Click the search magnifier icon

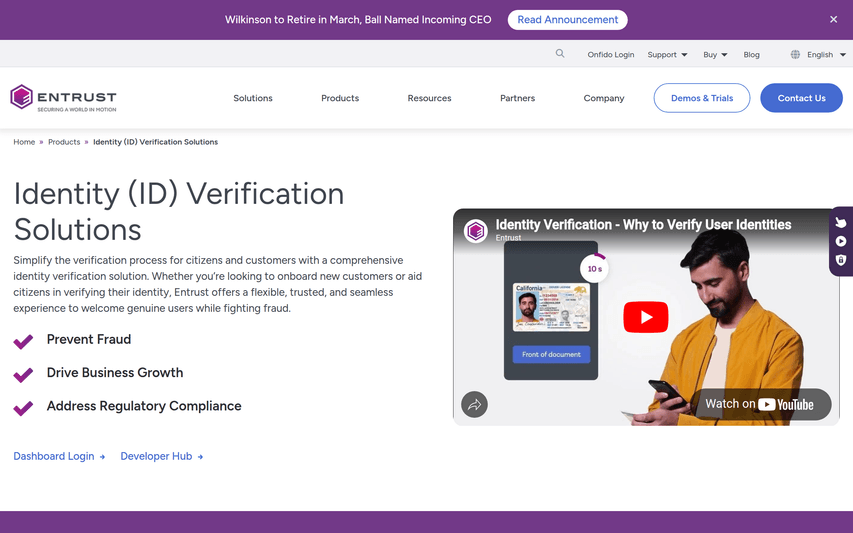coord(560,54)
